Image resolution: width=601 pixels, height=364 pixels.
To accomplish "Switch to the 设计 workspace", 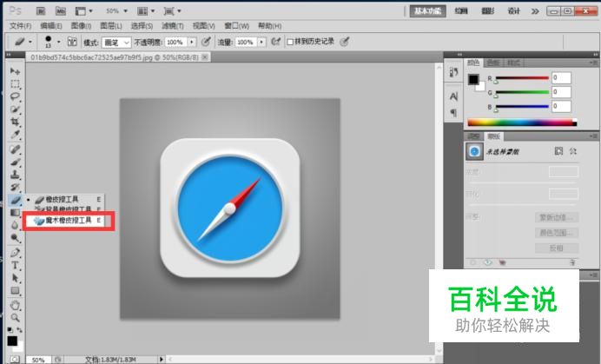I will (x=513, y=11).
